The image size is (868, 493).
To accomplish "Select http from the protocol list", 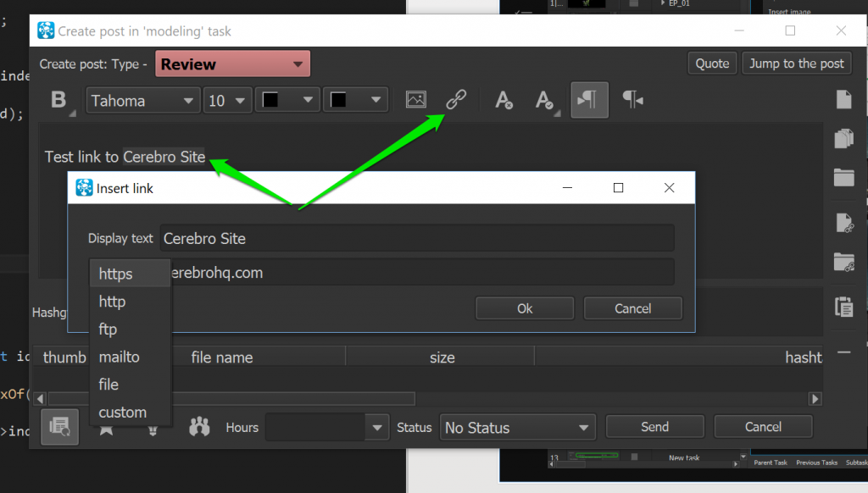I will coord(130,302).
